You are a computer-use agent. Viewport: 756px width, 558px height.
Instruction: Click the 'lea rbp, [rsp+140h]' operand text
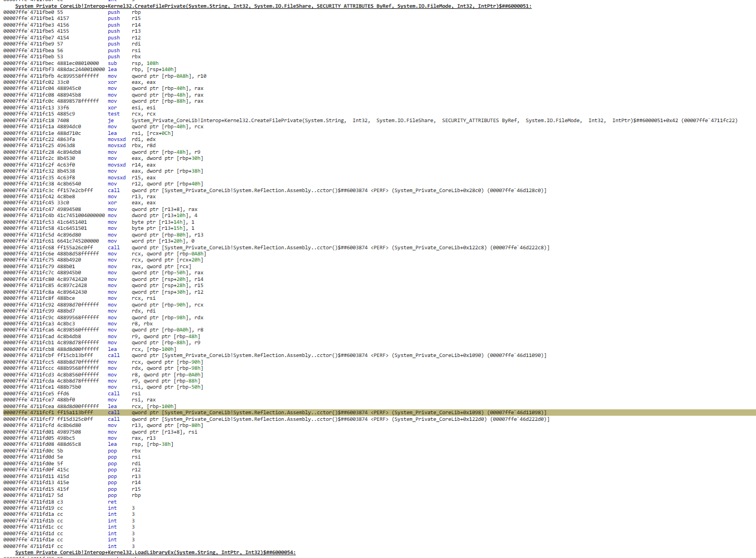click(x=154, y=69)
